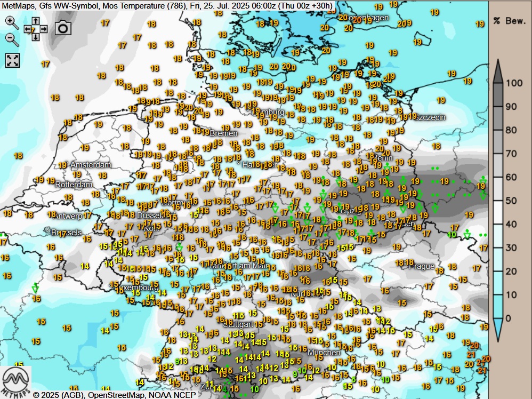Zoom in with the magnifier plus icon

point(11,22)
